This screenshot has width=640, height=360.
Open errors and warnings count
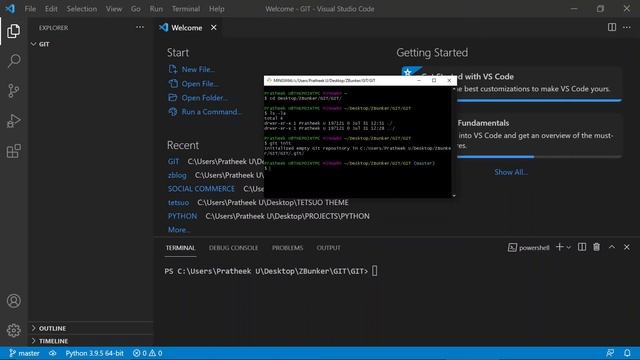point(147,353)
